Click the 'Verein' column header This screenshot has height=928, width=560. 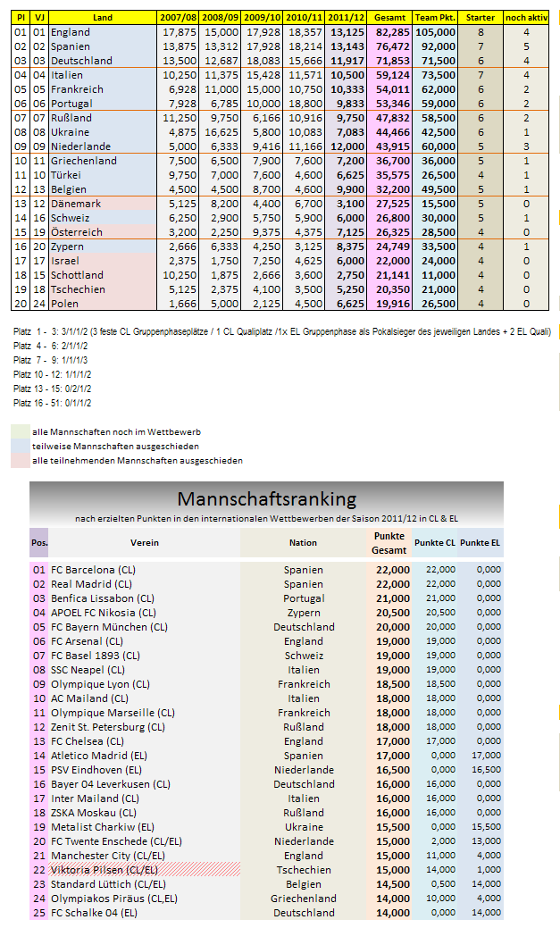click(x=145, y=543)
